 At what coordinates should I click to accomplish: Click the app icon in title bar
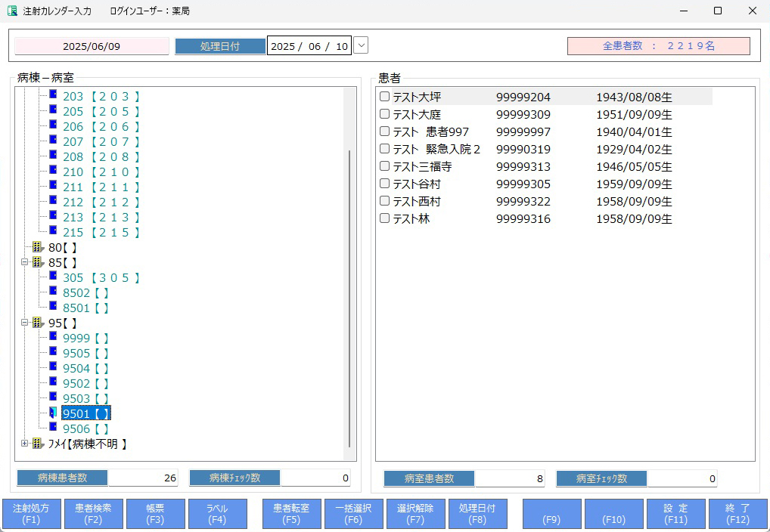pyautogui.click(x=12, y=11)
